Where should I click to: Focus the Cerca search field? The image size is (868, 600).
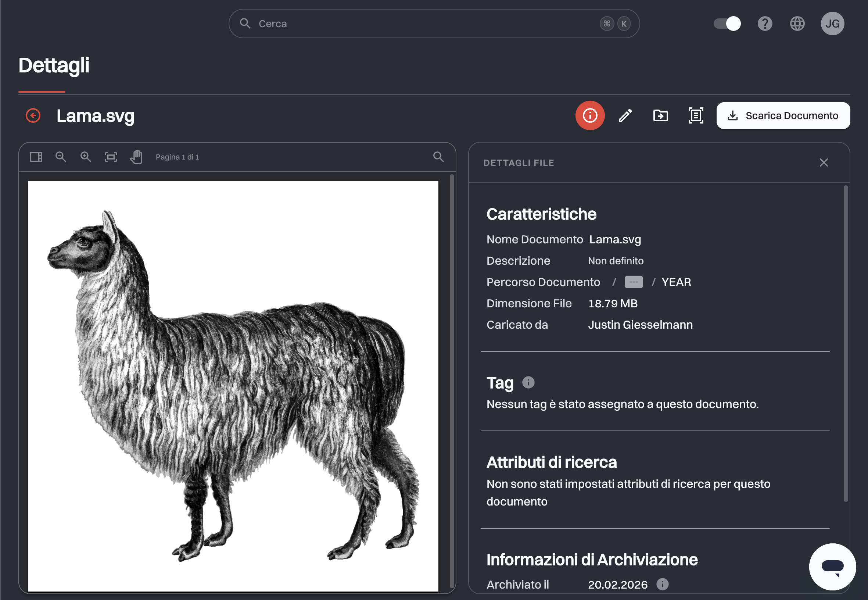[434, 24]
